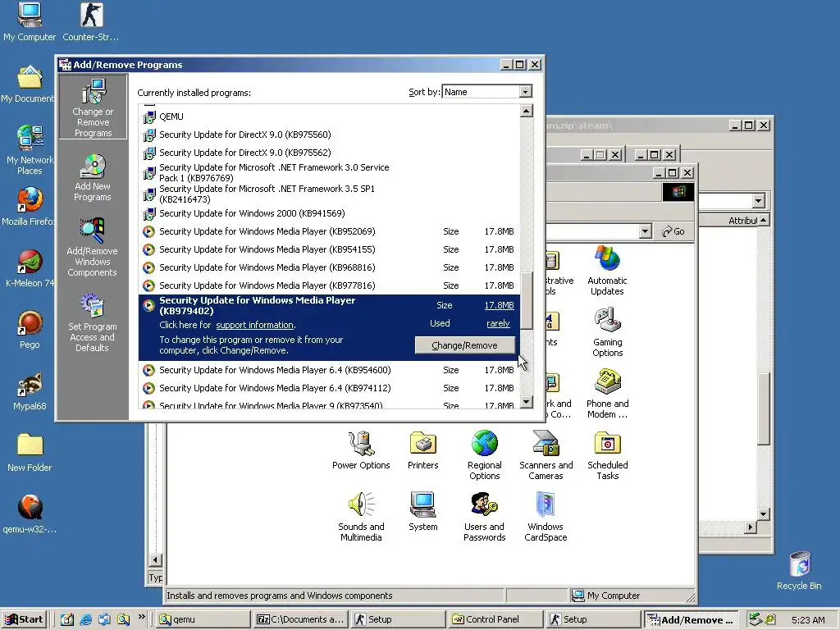This screenshot has height=630, width=840.
Task: Open Add New Programs in sidebar
Action: [x=93, y=178]
